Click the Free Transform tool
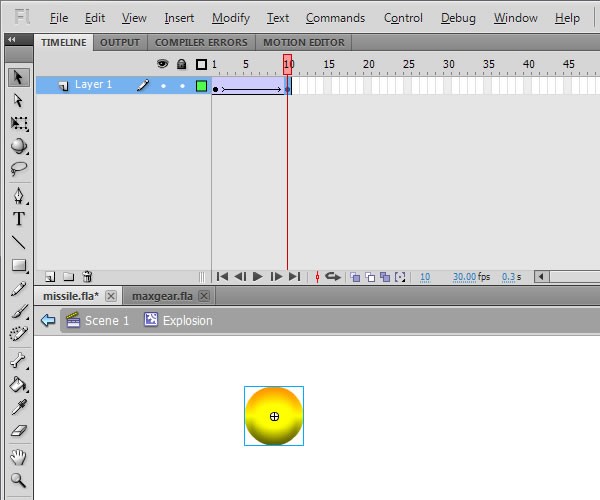The width and height of the screenshot is (600, 500). (x=18, y=124)
